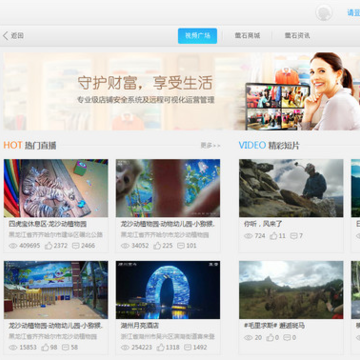Open the tiger cubs live stream thumbnail
Image resolution: width=360 pixels, height=360 pixels.
[x=56, y=188]
